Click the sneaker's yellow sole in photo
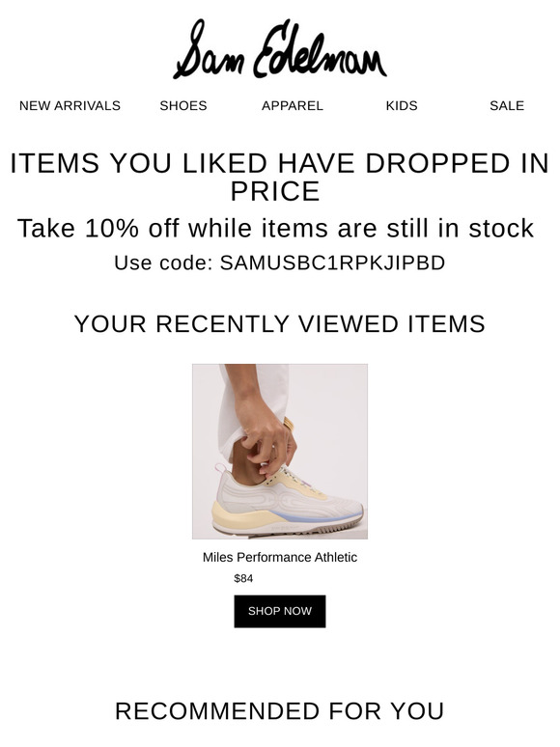This screenshot has width=560, height=747. (238, 512)
